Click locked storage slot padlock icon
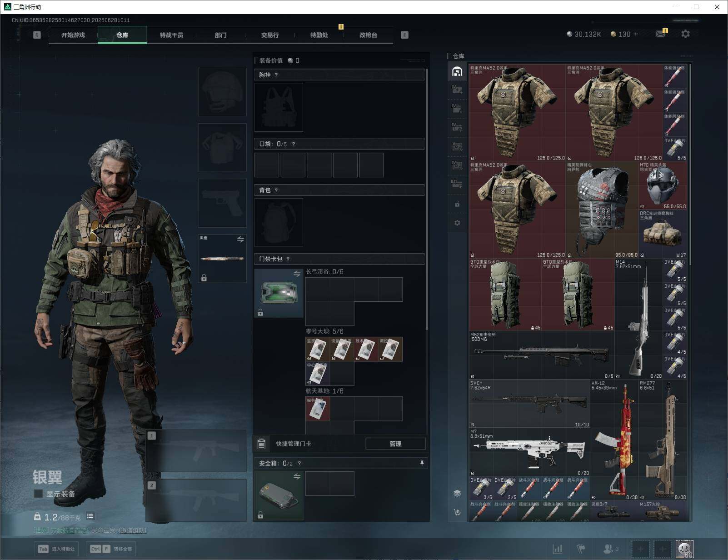 coord(457,204)
